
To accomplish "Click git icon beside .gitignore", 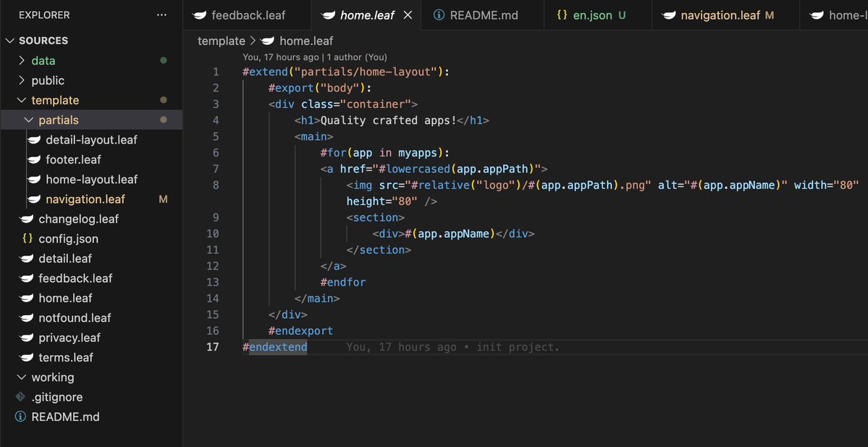I will (x=20, y=396).
